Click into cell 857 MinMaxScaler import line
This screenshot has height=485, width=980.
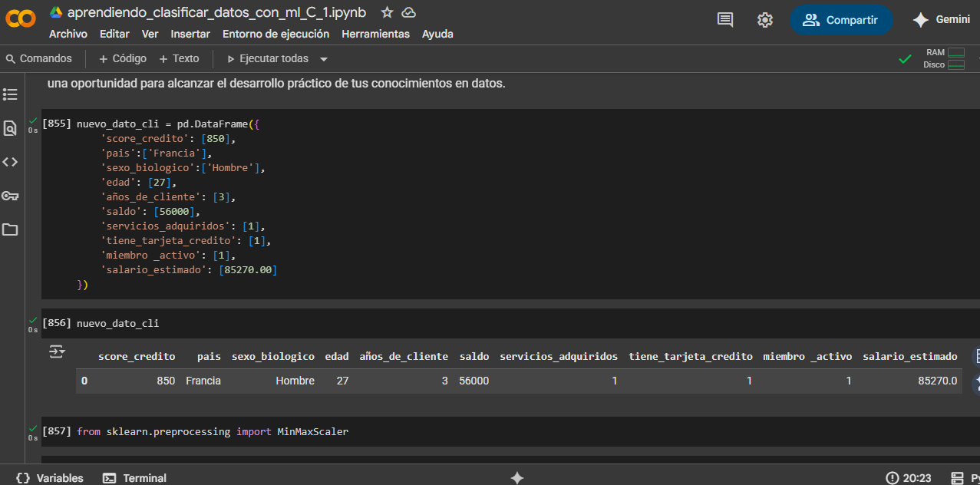coord(213,432)
